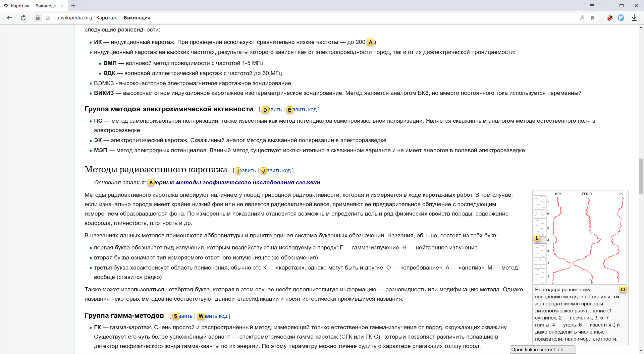Open the logging curves diagram thumbnail

[580, 238]
